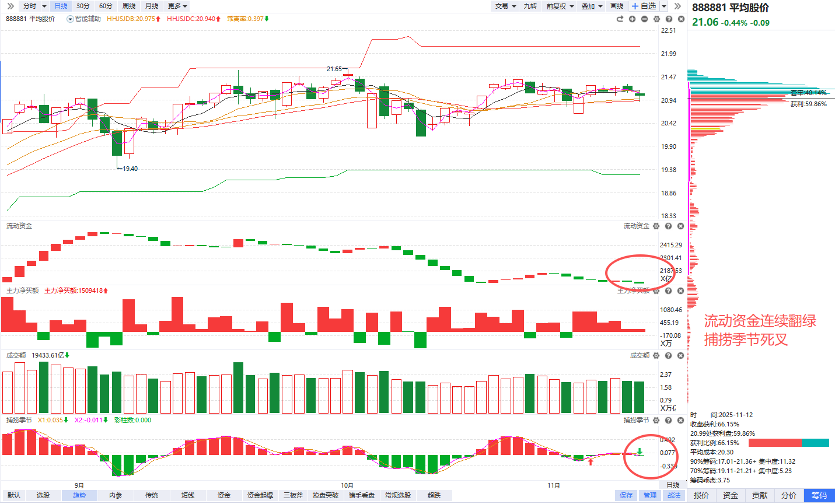The image size is (835, 504).
Task: Click the 19.40 low price label
Action: click(130, 169)
